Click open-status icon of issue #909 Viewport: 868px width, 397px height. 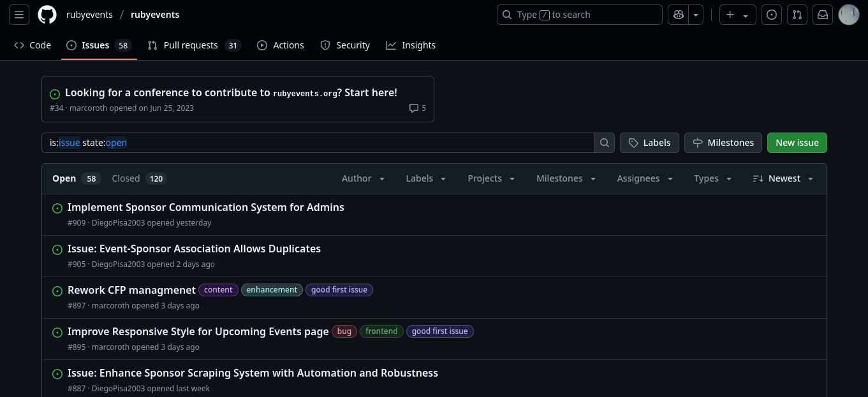(57, 208)
